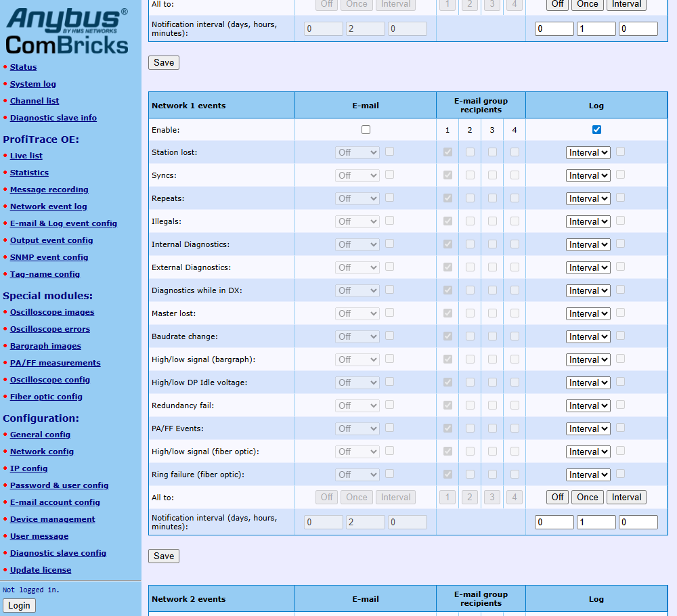Enable E-mail for Network 1 events
The height and width of the screenshot is (616, 677).
[366, 129]
